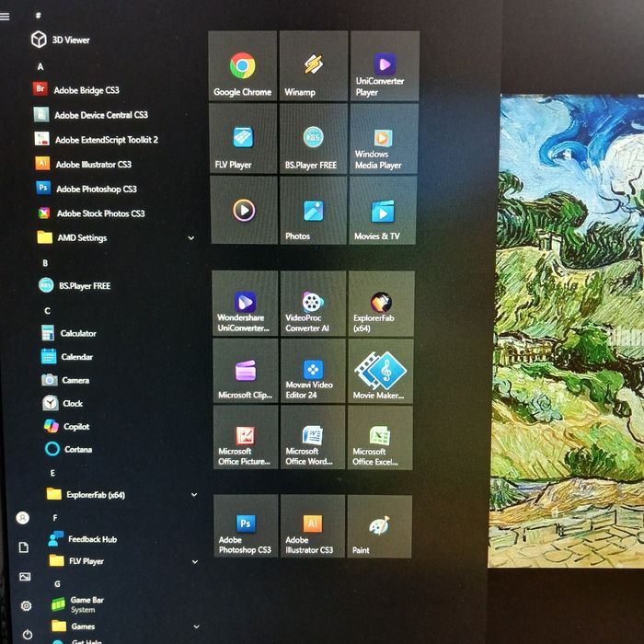Open Adobe Bridge CS3 in app list
The height and width of the screenshot is (644, 644).
click(76, 89)
